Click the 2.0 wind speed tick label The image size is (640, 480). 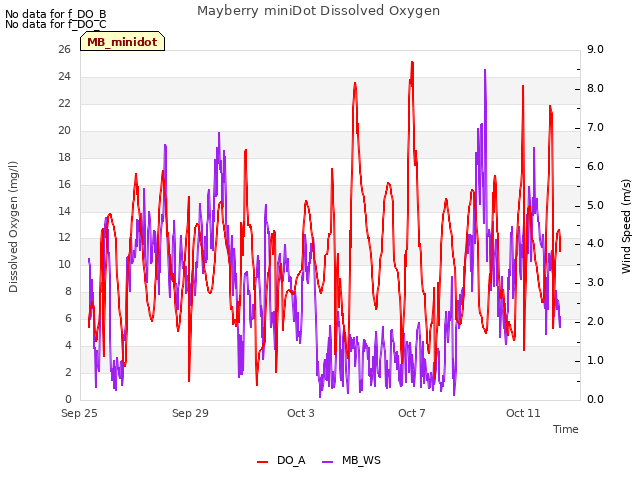click(595, 321)
